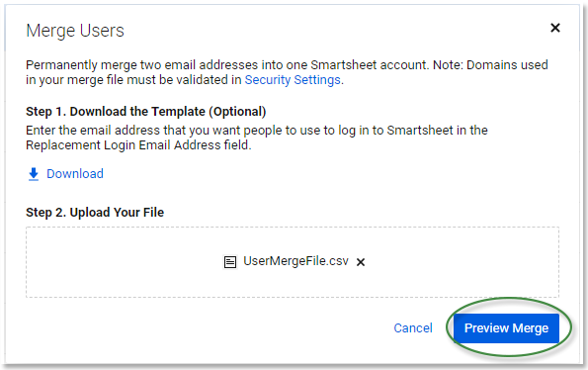Download the merge template

tap(75, 174)
